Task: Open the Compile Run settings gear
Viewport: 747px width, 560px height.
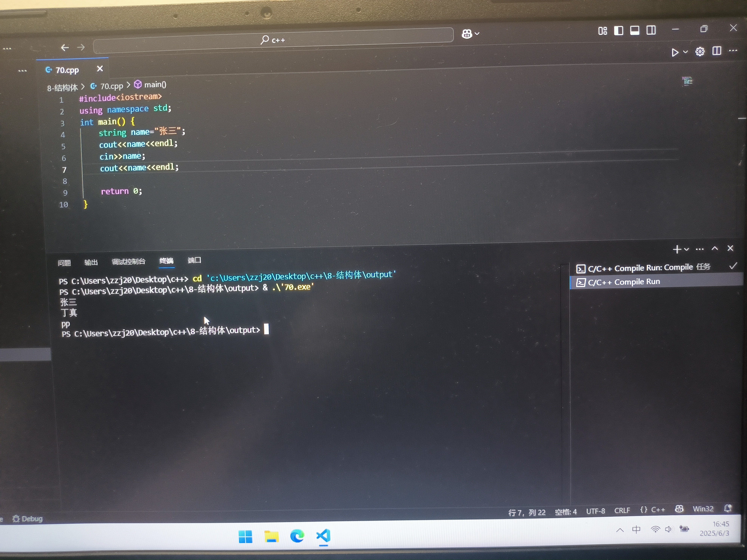Action: [x=700, y=52]
